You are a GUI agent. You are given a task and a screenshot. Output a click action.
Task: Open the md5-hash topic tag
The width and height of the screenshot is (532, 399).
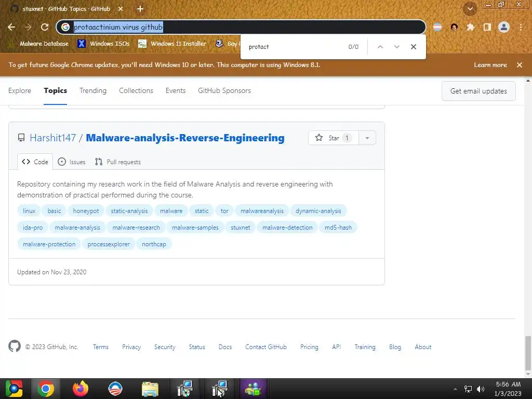coord(338,228)
